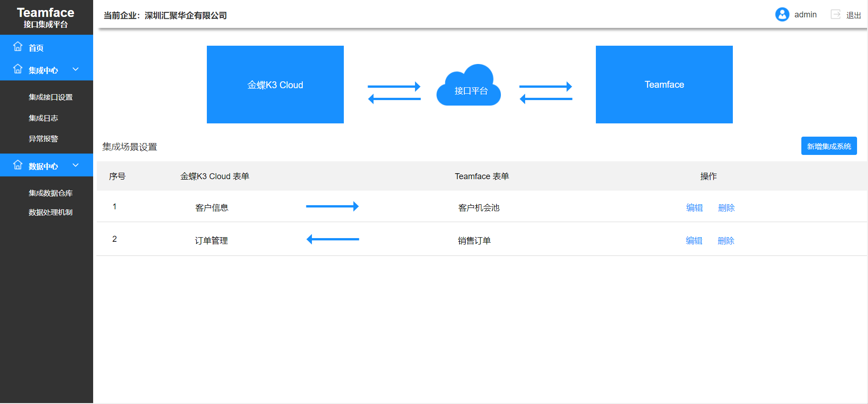This screenshot has width=868, height=404.
Task: Open 集成接口设置 submenu item
Action: point(51,97)
